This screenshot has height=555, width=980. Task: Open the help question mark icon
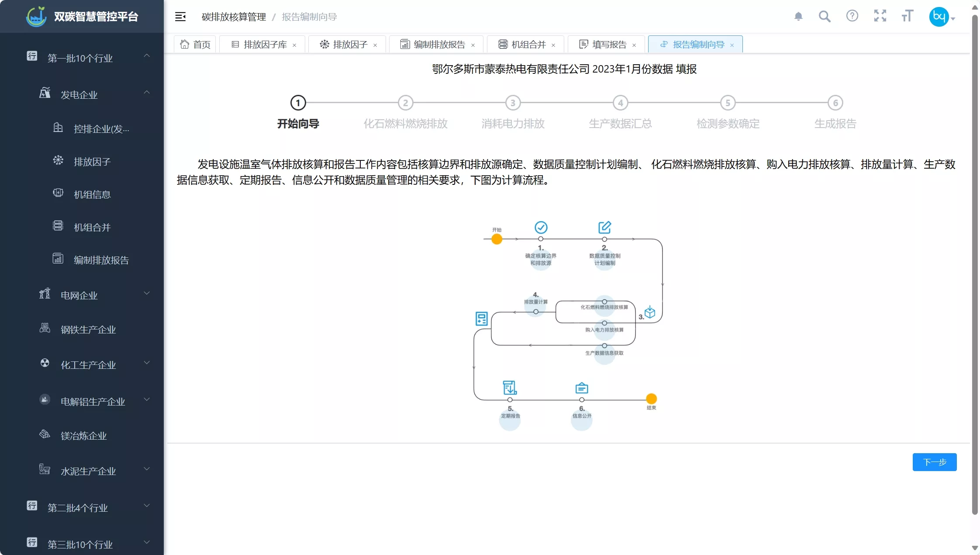[852, 16]
